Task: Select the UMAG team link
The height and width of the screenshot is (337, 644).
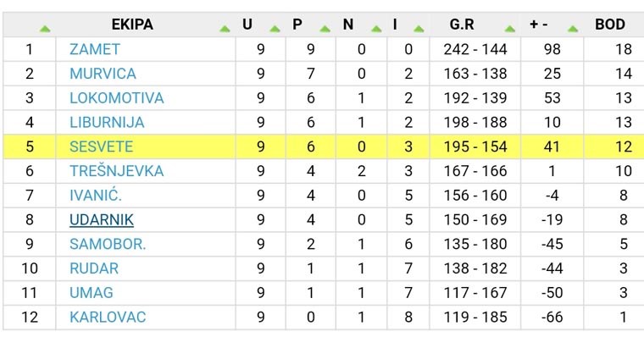Action: (x=92, y=293)
